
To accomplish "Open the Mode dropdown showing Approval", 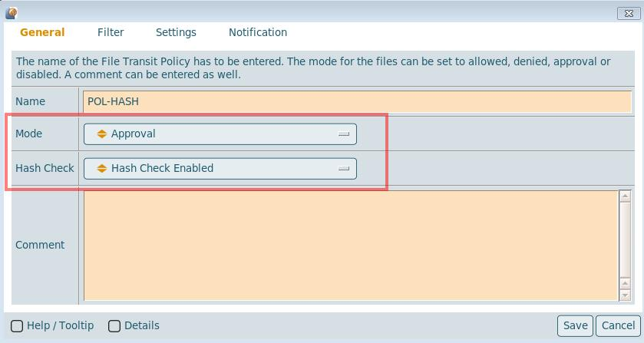I will point(220,134).
